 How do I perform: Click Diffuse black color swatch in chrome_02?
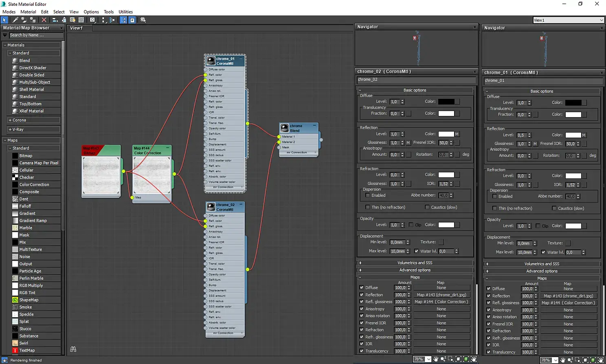pos(446,102)
